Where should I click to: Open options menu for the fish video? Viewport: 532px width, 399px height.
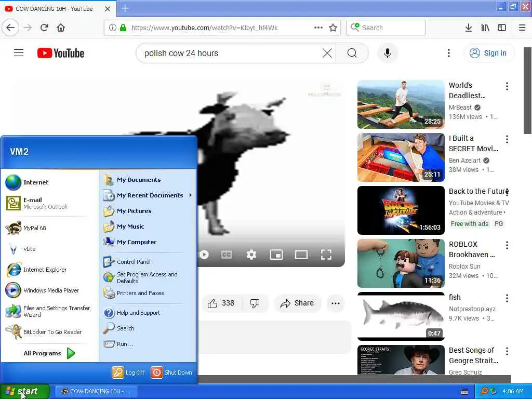(x=507, y=298)
